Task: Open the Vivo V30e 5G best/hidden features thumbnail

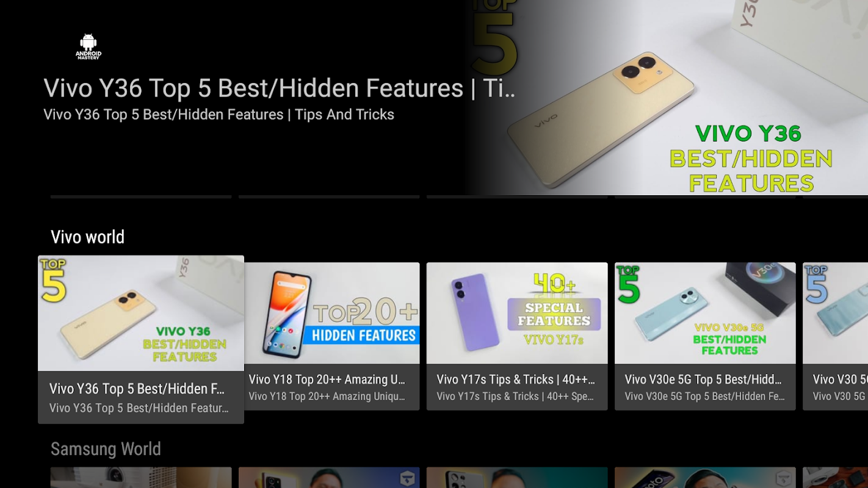Action: point(705,313)
